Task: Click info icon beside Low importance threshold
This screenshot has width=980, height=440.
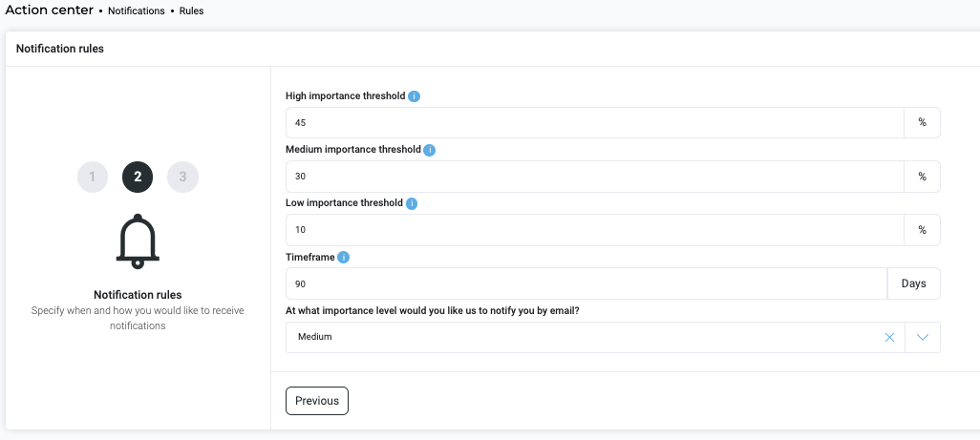Action: tap(412, 203)
